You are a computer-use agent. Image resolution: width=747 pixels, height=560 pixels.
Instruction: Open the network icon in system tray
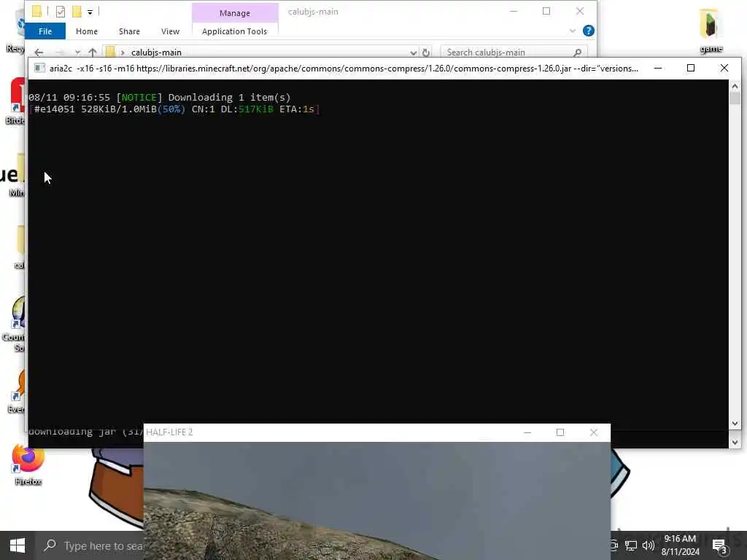coord(631,545)
